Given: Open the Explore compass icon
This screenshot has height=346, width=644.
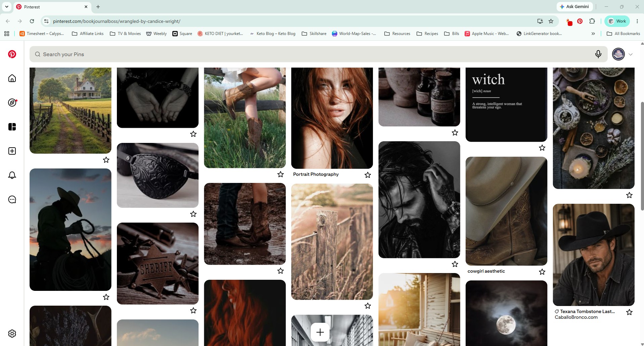Looking at the screenshot, I should (12, 103).
